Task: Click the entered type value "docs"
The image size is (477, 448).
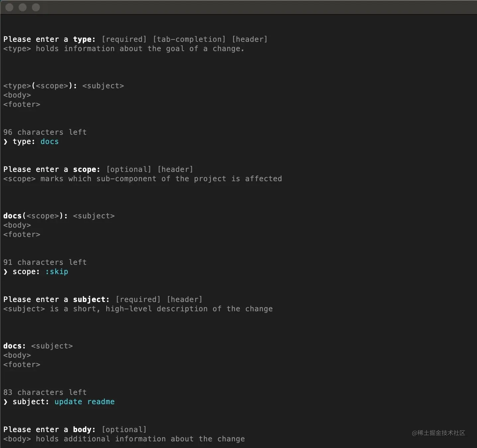Action: (49, 141)
